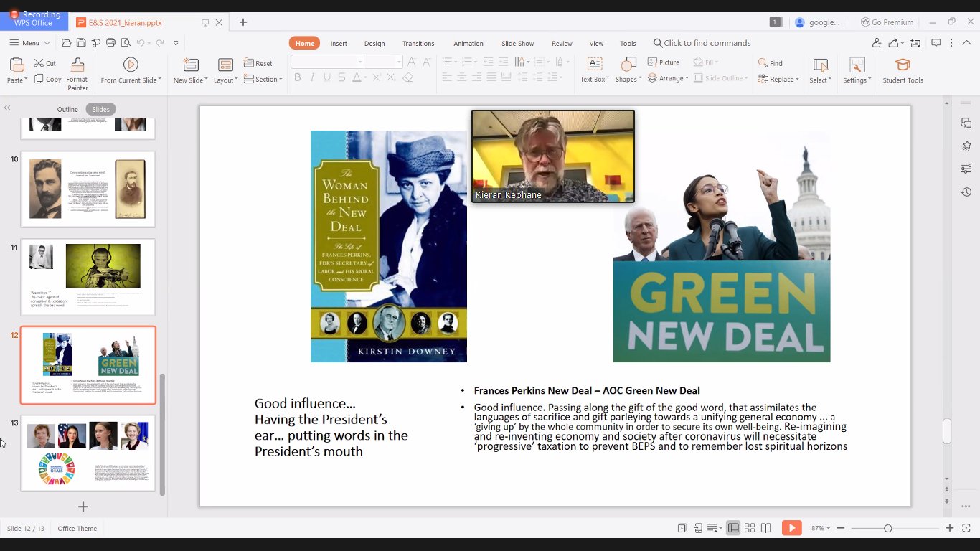
Task: Open the font size combo box
Action: coord(383,62)
